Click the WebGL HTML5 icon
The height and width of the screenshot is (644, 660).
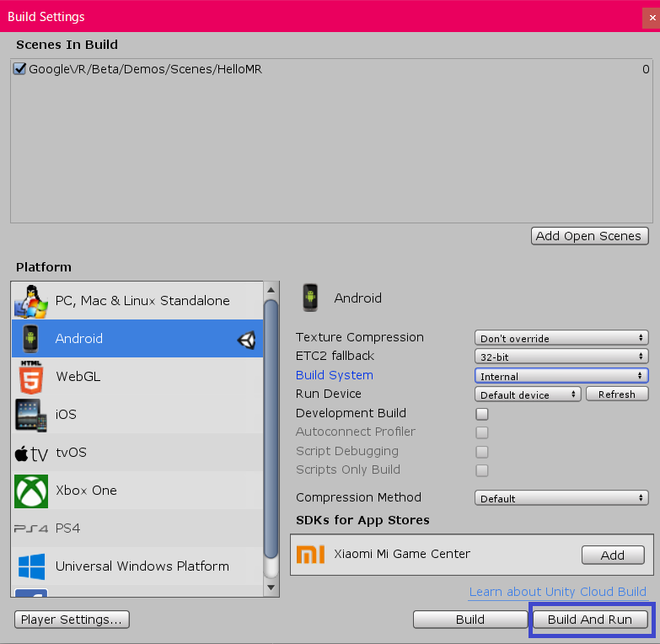coord(31,377)
